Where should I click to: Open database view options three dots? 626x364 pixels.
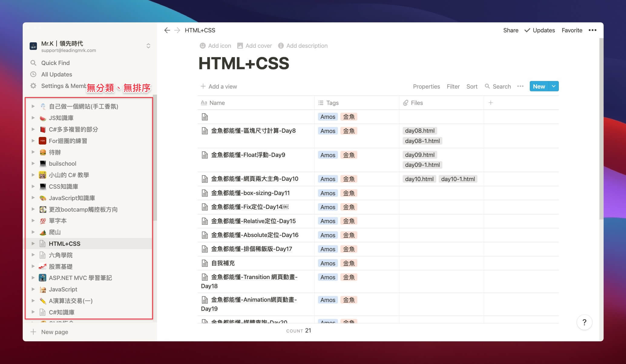tap(520, 86)
